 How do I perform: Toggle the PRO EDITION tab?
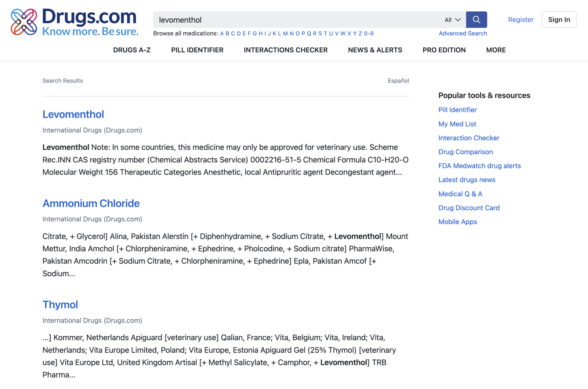click(x=444, y=49)
